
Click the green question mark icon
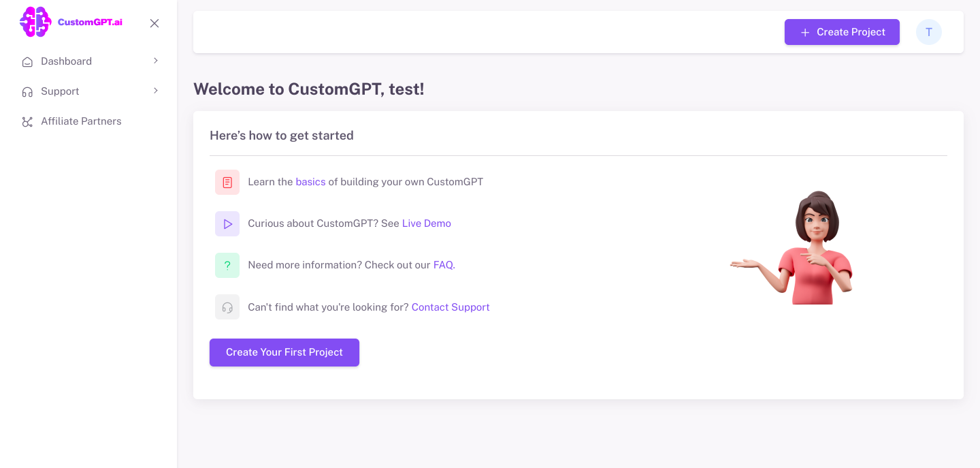pos(227,266)
